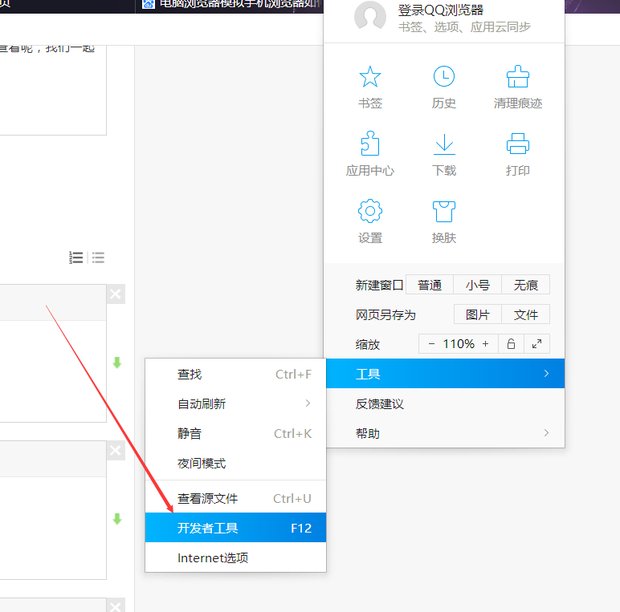
Task: Select 开发者工具 F12 item
Action: pyautogui.click(x=236, y=528)
